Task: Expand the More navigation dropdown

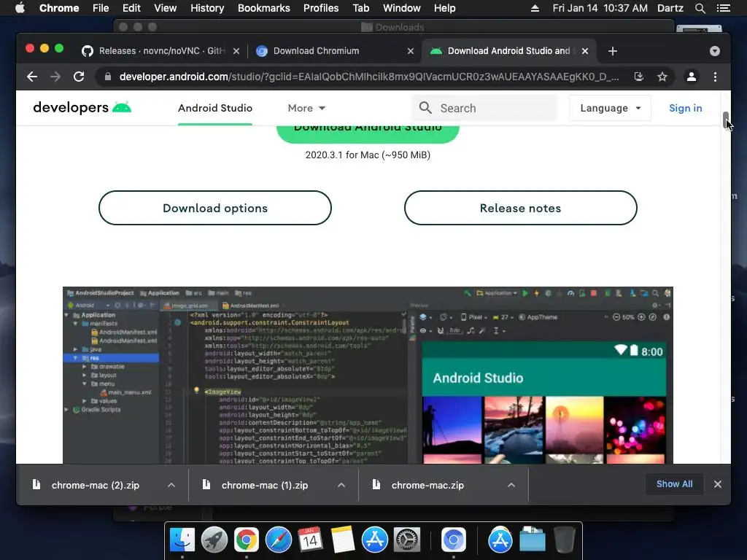Action: [x=306, y=108]
